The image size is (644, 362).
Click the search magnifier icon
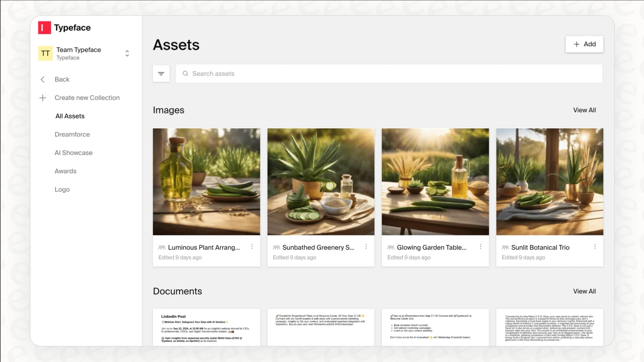(186, 74)
